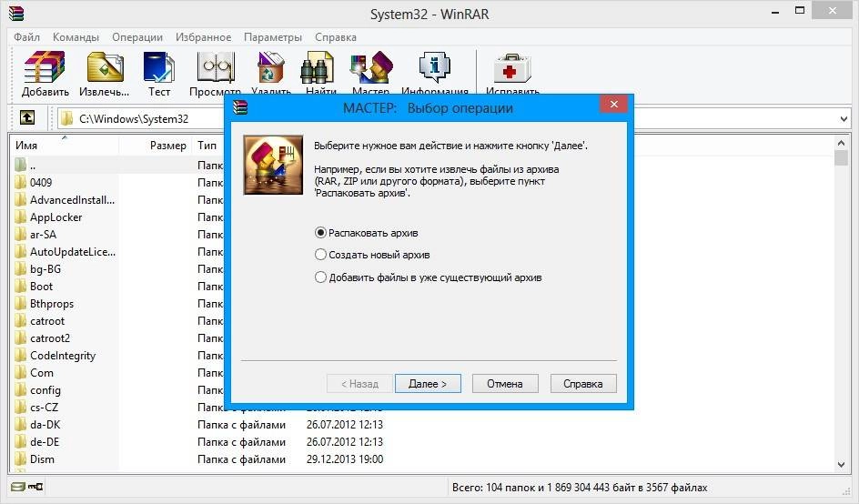Screen dimensions: 859x504
Task: Select the bg-BG folder row
Action: point(117,269)
